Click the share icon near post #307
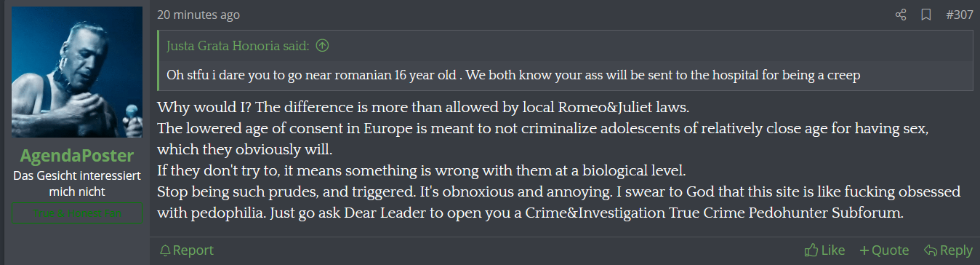Image resolution: width=980 pixels, height=265 pixels. (x=901, y=15)
